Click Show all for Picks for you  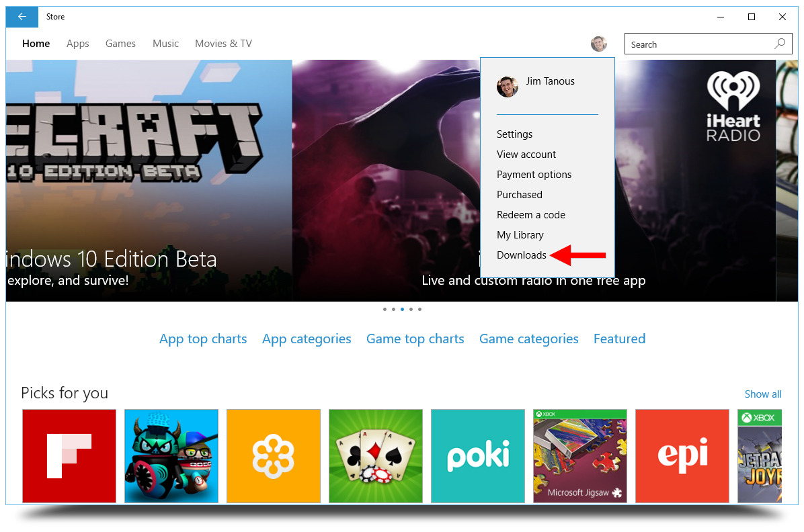763,394
